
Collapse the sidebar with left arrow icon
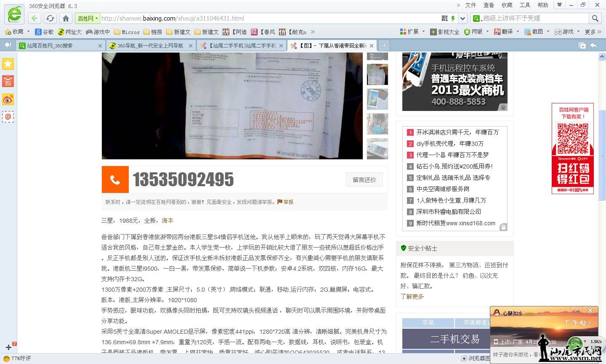click(8, 45)
